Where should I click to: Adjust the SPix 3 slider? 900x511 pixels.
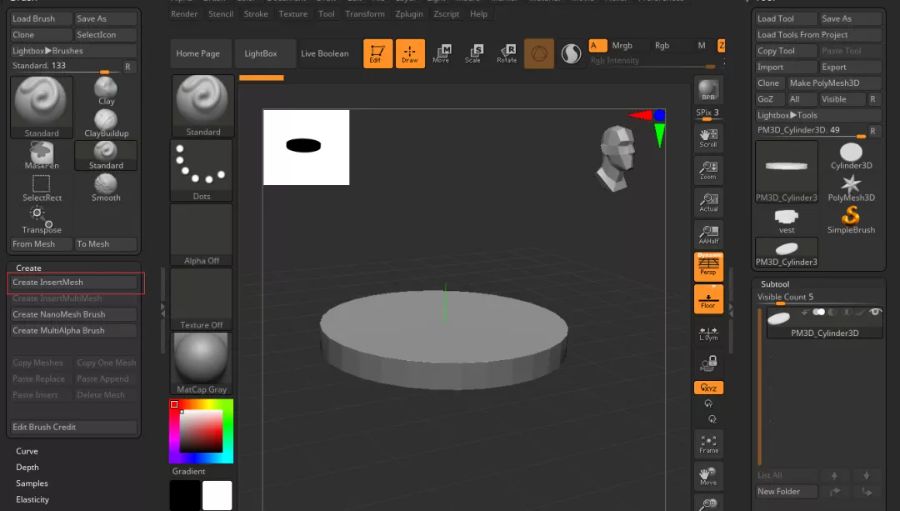coord(708,115)
